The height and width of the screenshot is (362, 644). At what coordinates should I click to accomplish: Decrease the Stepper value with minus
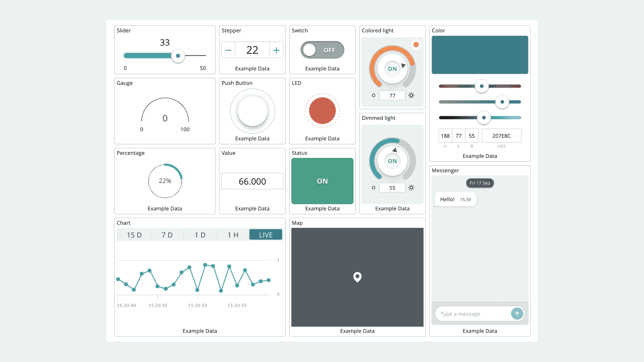point(228,50)
